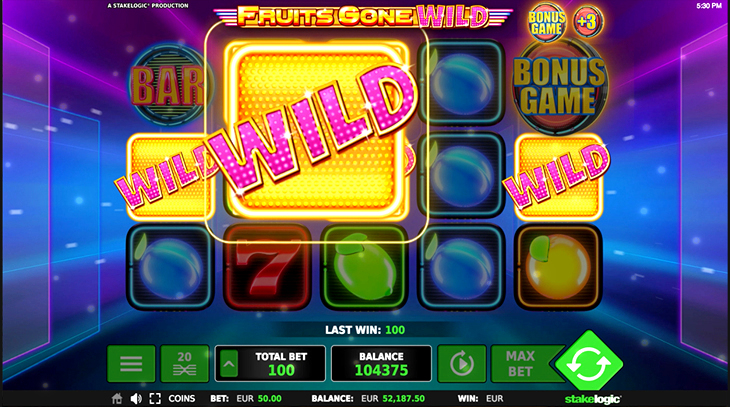Image resolution: width=730 pixels, height=407 pixels.
Task: Click the +3 bonus counter badge
Action: click(x=588, y=22)
